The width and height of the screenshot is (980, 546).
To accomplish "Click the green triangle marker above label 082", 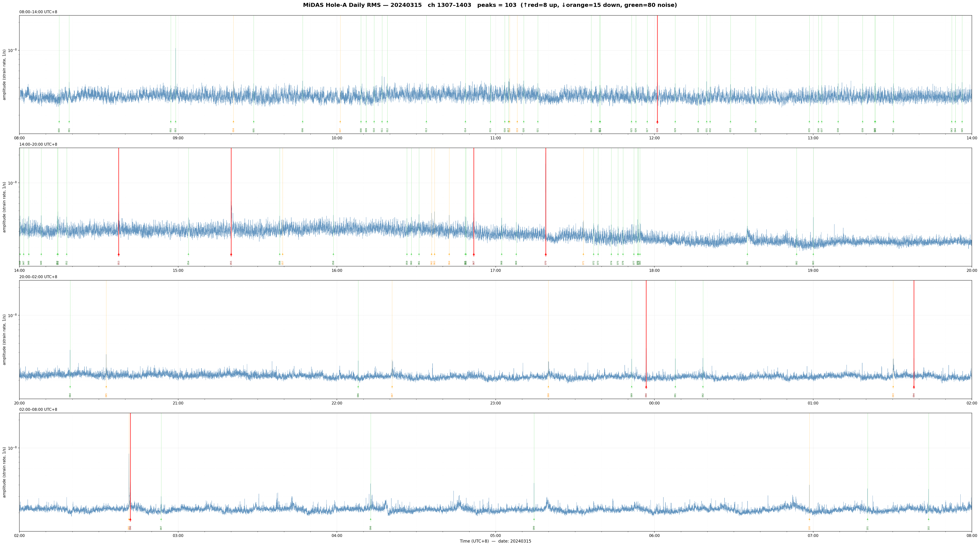I will [x=797, y=254].
